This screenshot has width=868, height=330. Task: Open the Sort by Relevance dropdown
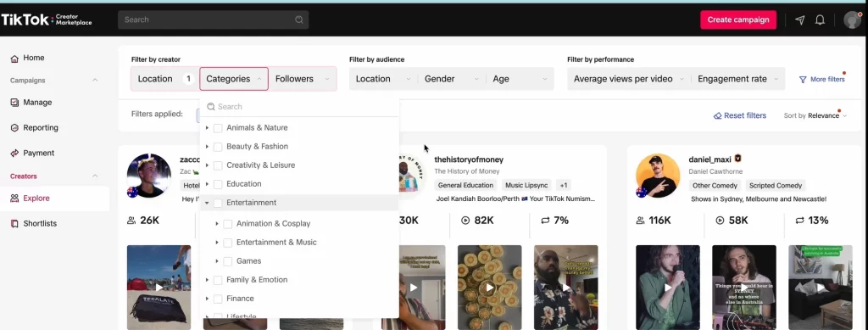coord(815,115)
